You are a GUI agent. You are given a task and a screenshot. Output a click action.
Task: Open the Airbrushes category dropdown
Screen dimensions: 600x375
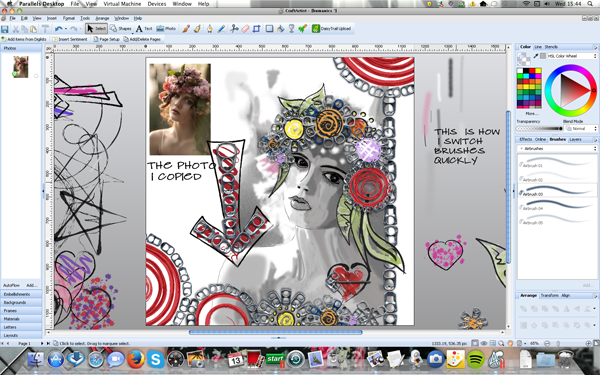557,148
